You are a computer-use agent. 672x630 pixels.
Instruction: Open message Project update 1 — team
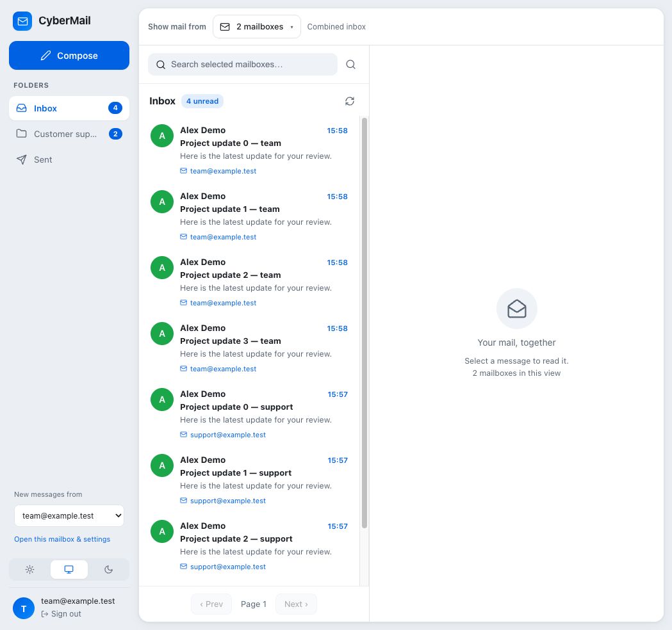tap(249, 215)
